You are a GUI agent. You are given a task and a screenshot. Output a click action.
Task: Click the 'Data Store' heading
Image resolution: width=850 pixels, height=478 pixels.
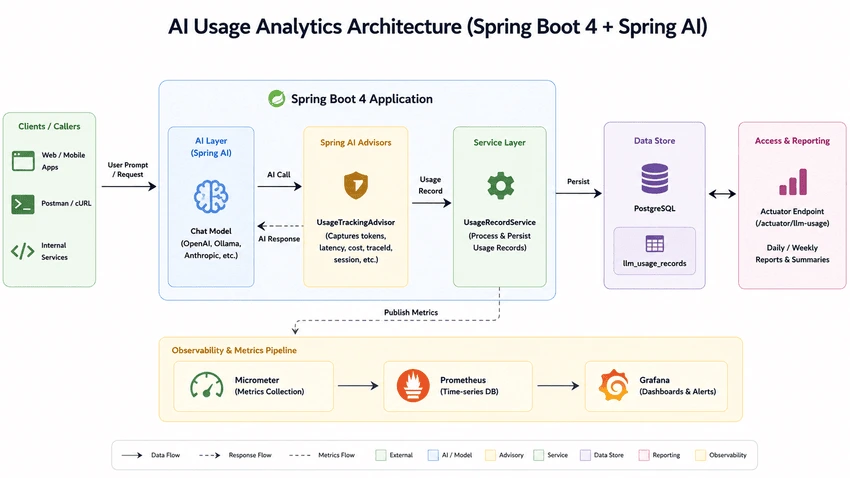[x=654, y=141]
